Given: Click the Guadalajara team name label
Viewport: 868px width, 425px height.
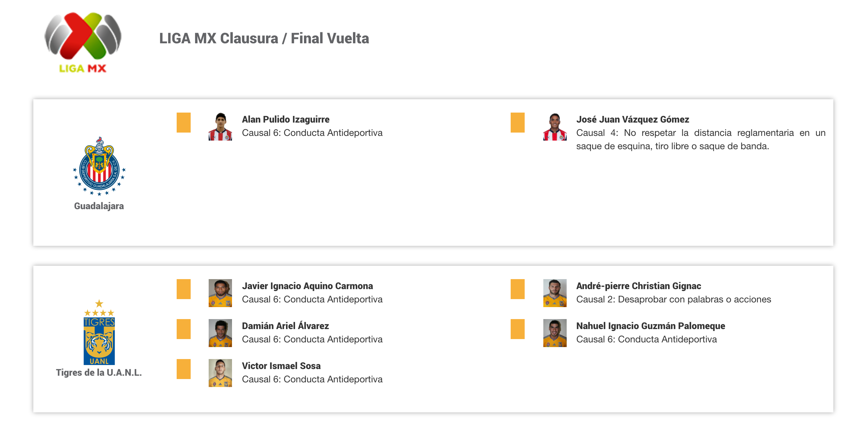Looking at the screenshot, I should point(99,206).
